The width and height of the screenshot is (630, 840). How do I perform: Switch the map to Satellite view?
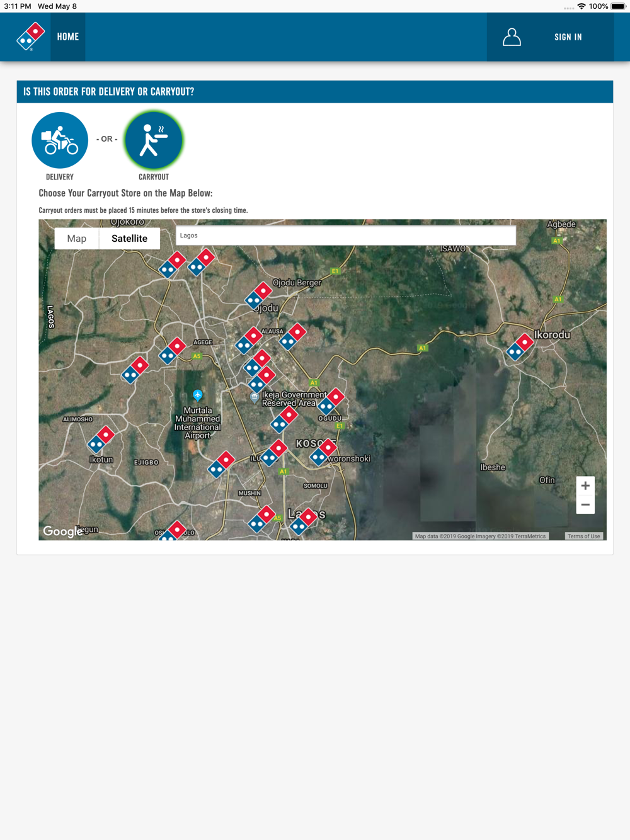point(129,239)
